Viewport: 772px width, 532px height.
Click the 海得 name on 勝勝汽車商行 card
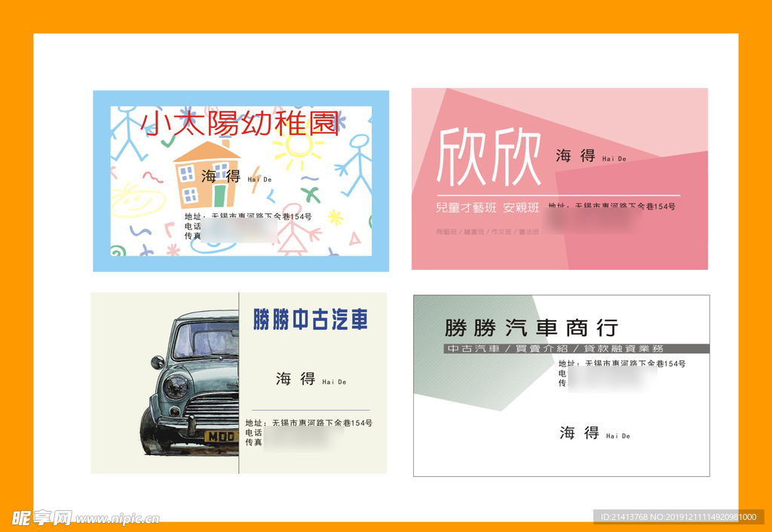(579, 433)
